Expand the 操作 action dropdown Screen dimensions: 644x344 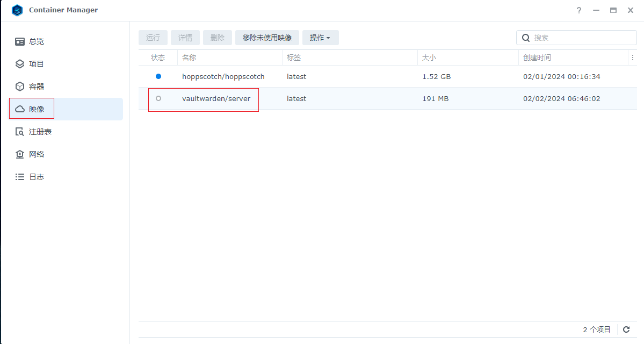(x=320, y=38)
